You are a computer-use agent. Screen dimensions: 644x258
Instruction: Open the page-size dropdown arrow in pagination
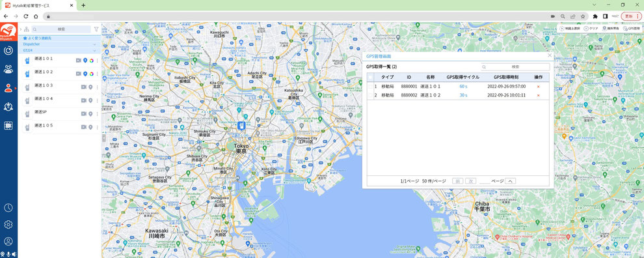click(510, 180)
